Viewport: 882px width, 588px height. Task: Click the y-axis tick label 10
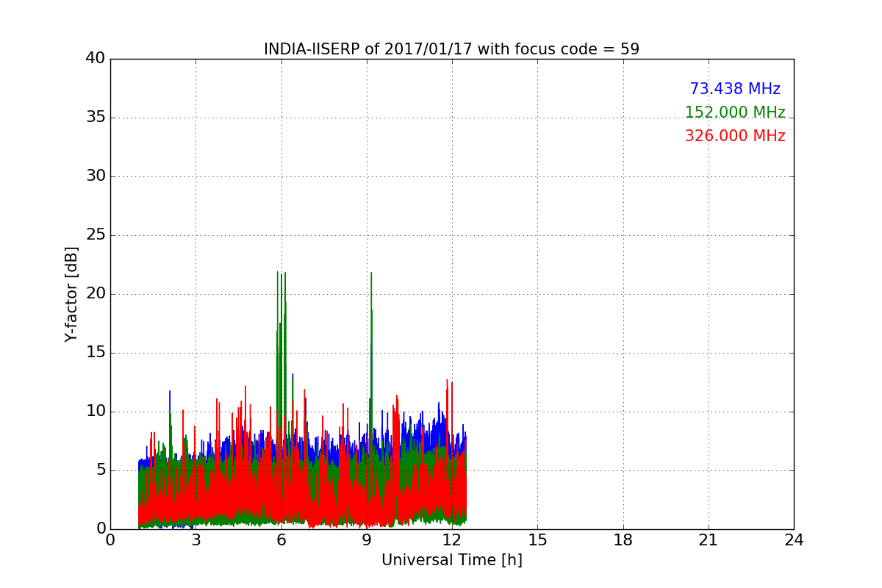[96, 411]
